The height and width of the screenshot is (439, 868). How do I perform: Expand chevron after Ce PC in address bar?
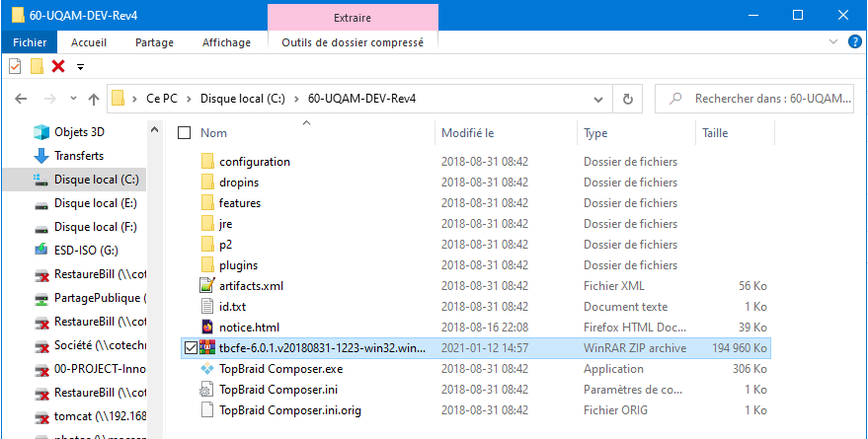[x=190, y=99]
